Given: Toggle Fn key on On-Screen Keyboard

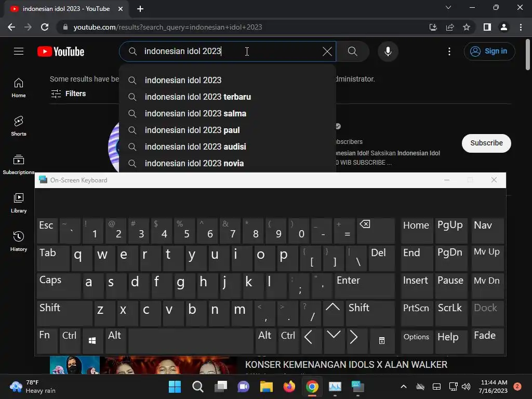Looking at the screenshot, I should click(x=47, y=341).
